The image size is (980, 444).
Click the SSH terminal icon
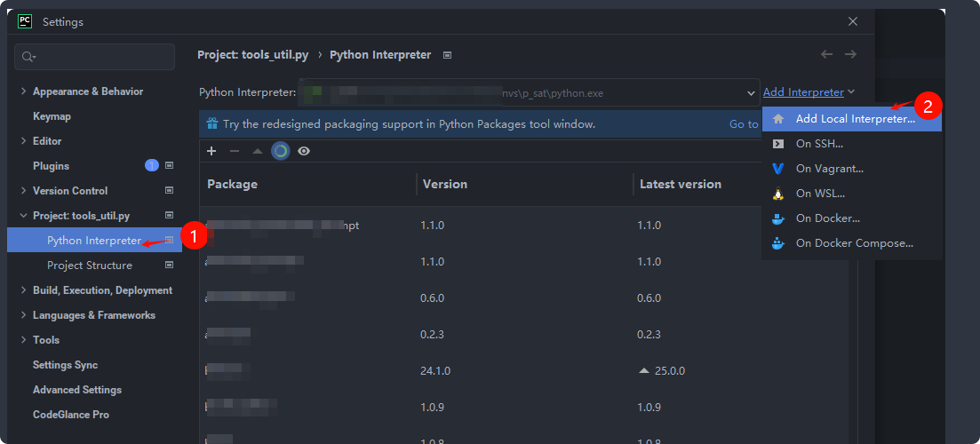778,144
